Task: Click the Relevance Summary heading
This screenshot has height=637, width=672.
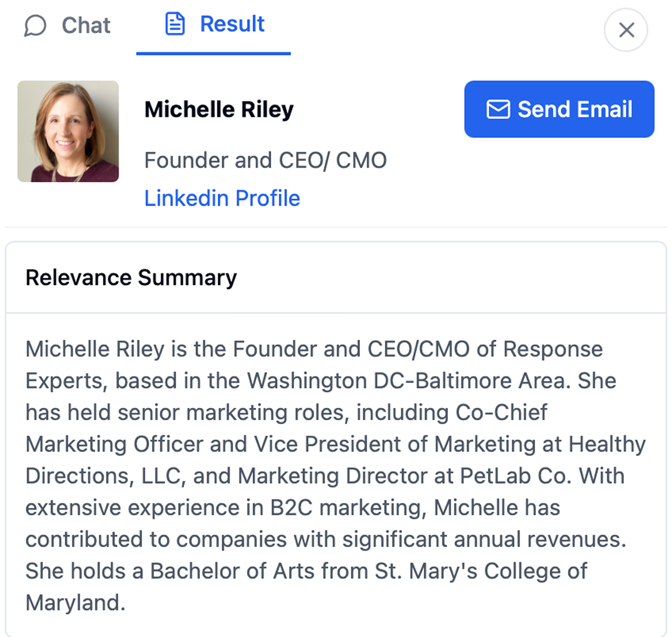Action: [x=131, y=278]
